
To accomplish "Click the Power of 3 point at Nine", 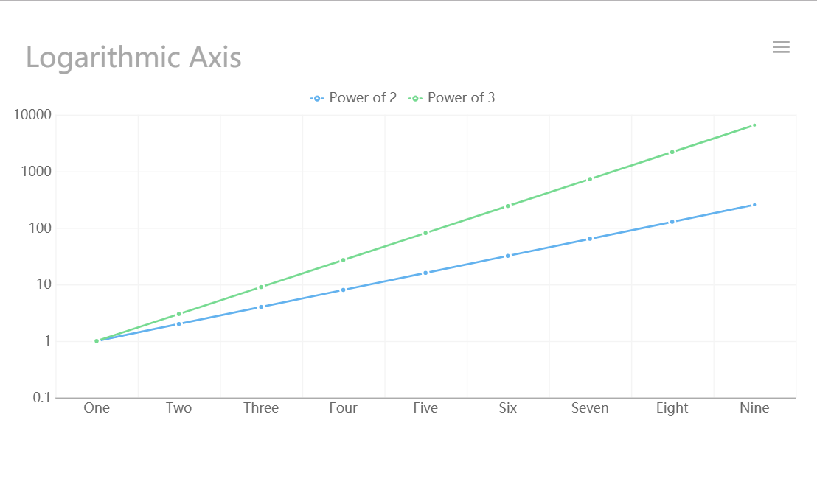I will (754, 125).
